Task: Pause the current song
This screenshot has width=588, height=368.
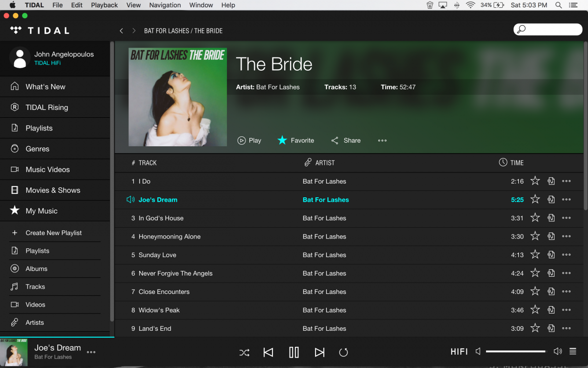Action: tap(294, 352)
